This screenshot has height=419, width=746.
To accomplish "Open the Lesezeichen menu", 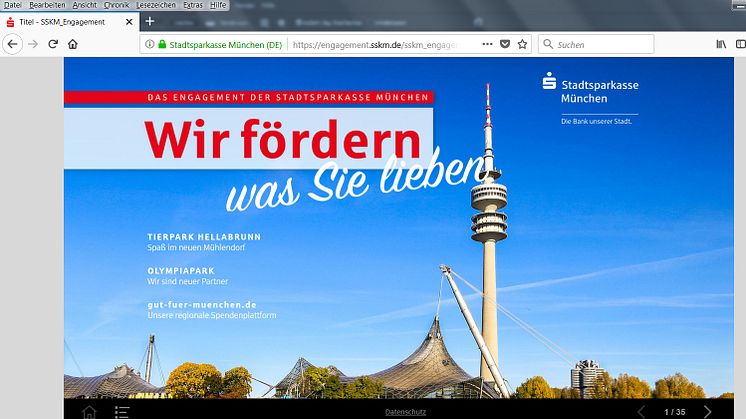I will [156, 5].
